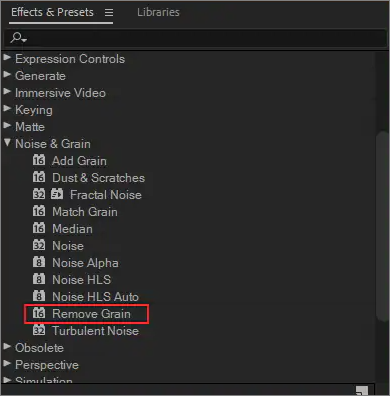The height and width of the screenshot is (396, 390).
Task: Collapse the Noise & Grain category
Action: coord(7,143)
